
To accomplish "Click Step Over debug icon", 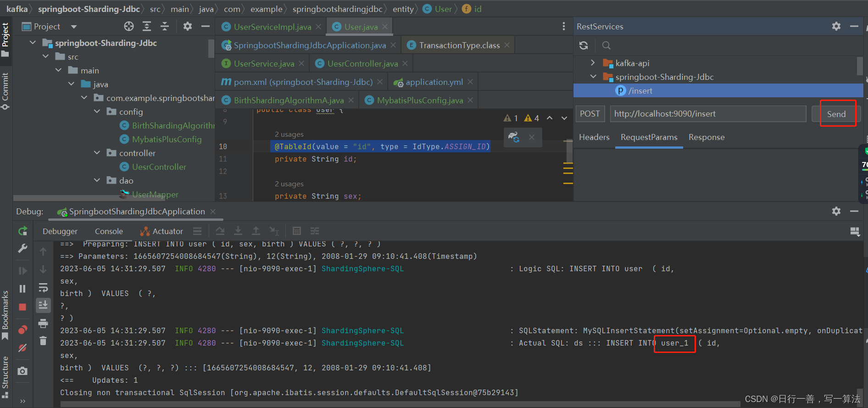I will (220, 231).
